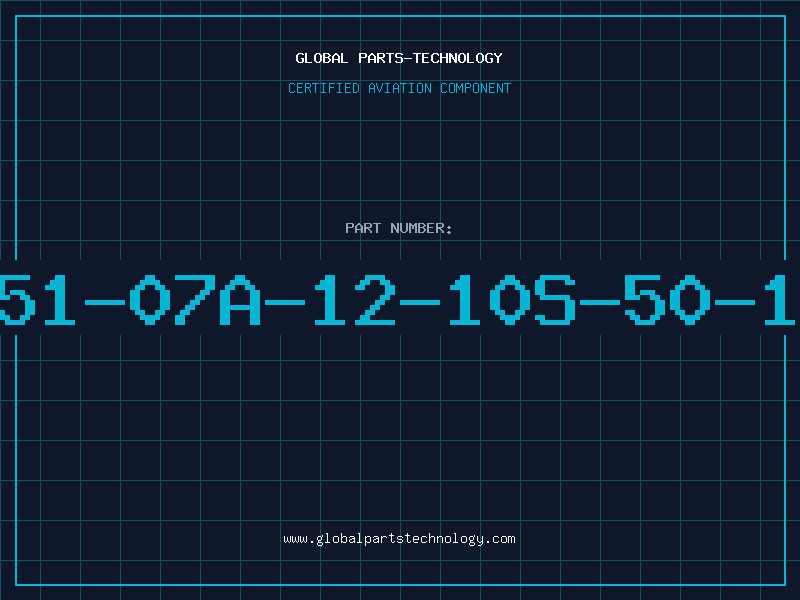Click the PART NUMBER: label
The image size is (800, 600).
click(399, 228)
